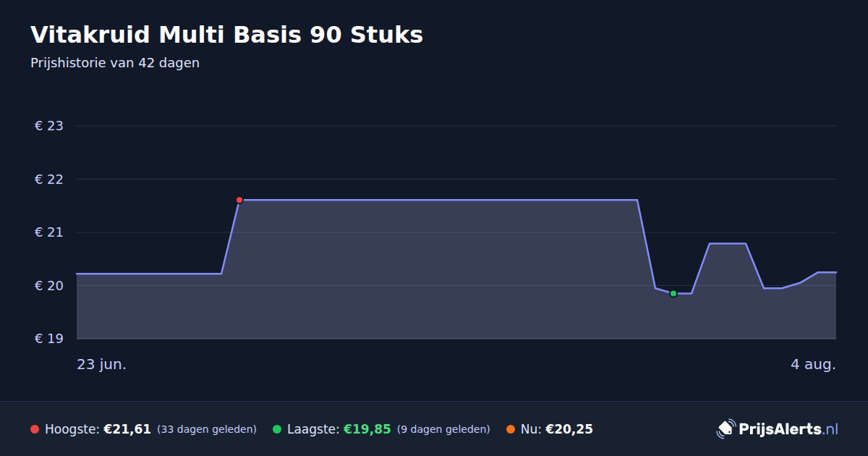868x456 pixels.
Task: Click the red highest-price marker on chart
Action: coord(239,200)
